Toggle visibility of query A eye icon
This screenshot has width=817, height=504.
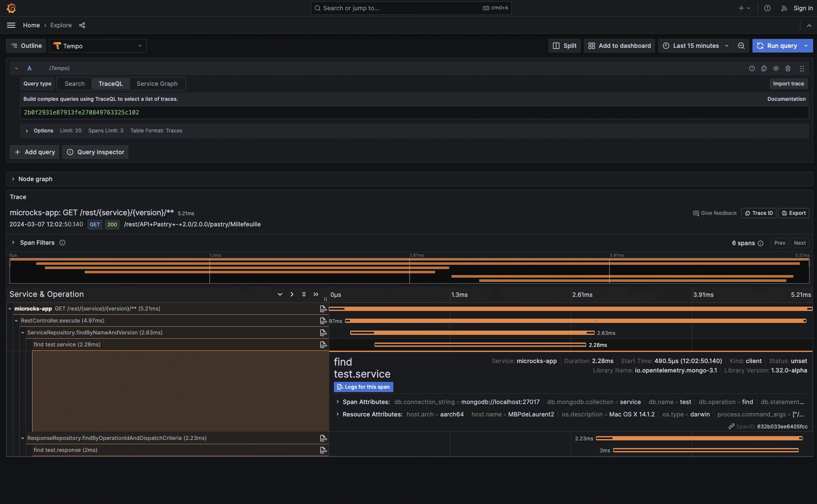[775, 68]
